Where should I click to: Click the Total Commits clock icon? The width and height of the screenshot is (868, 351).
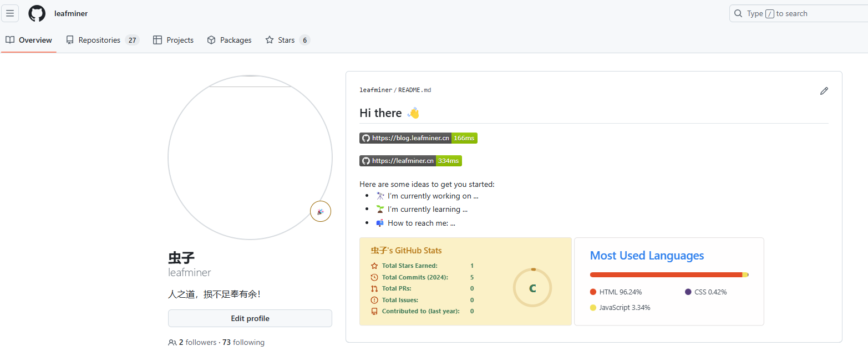tap(374, 277)
